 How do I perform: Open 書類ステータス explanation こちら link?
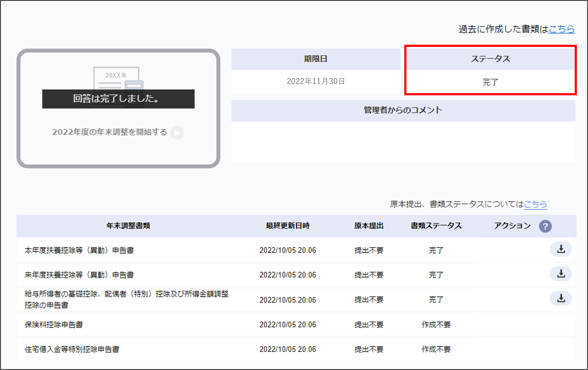point(535,204)
